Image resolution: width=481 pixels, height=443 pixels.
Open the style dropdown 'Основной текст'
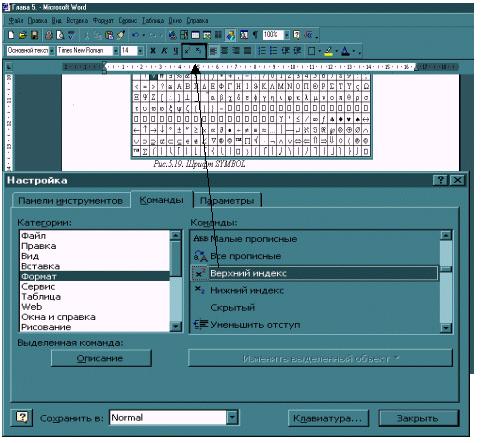tap(52, 51)
